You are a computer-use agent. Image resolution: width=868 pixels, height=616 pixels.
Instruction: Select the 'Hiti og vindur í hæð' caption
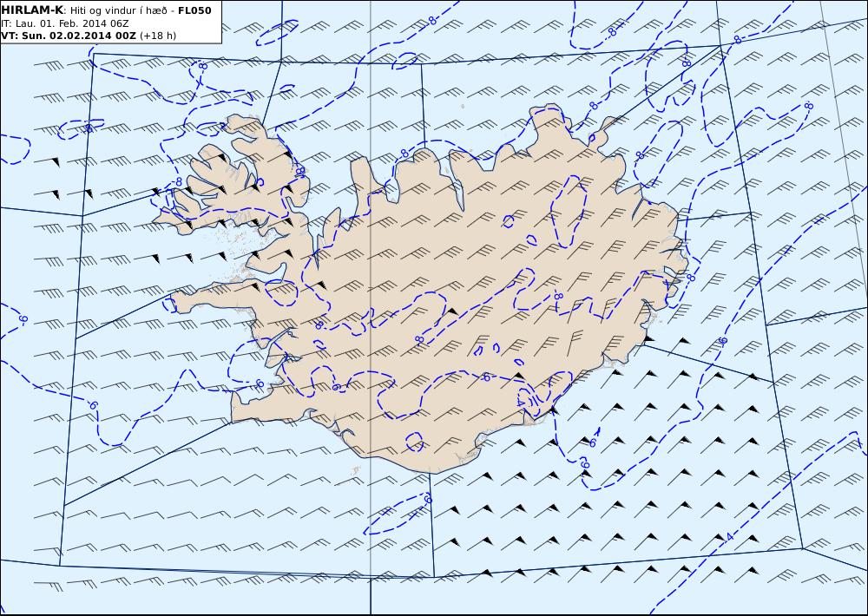click(x=118, y=10)
